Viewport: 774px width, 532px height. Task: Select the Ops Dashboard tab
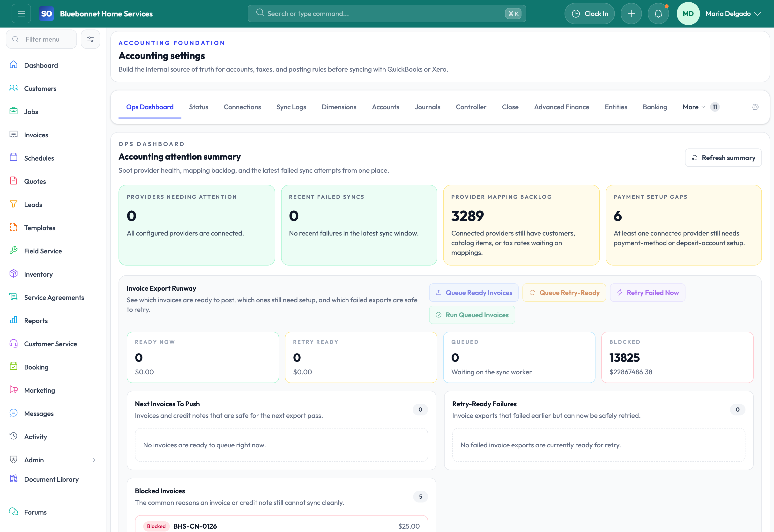150,107
